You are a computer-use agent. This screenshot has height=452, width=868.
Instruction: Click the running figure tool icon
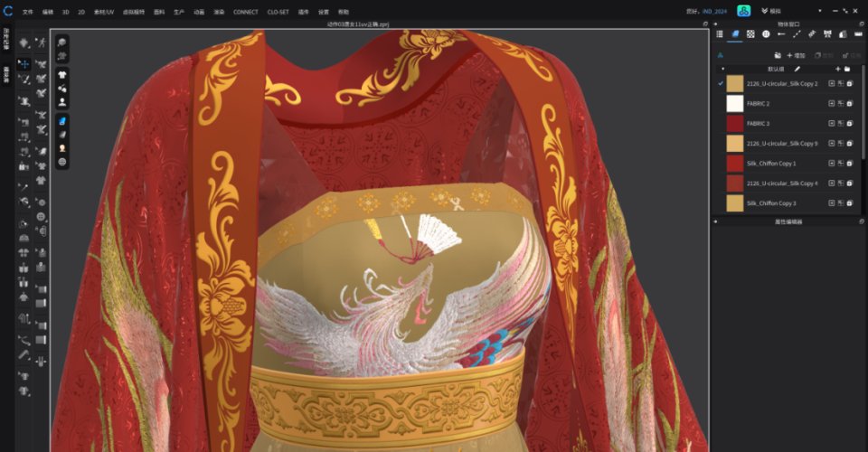pos(41,43)
